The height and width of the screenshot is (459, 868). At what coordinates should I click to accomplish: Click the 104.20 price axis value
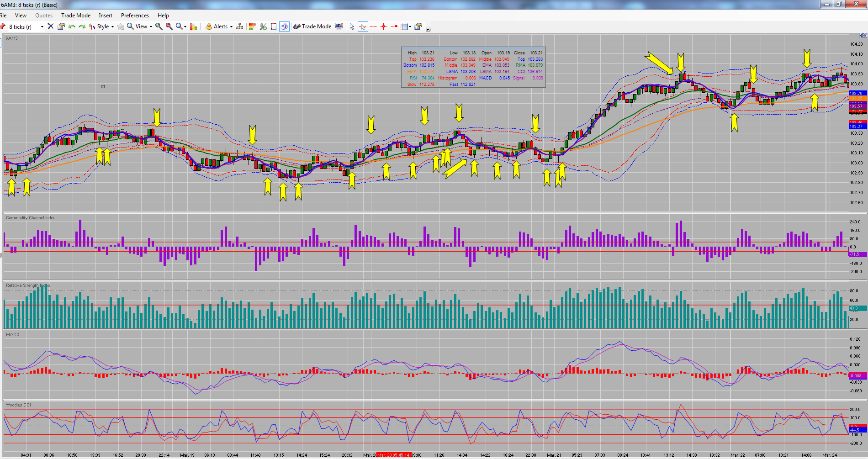857,44
